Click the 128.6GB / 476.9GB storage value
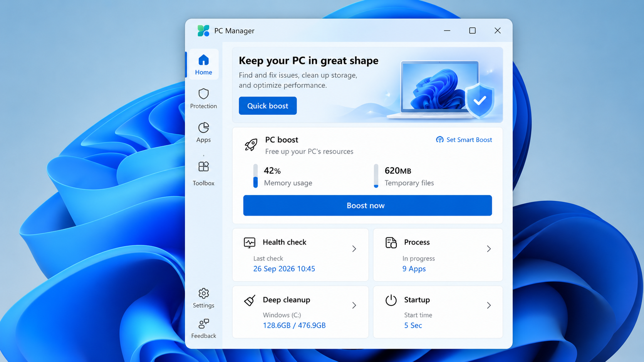The width and height of the screenshot is (644, 362). point(294,325)
